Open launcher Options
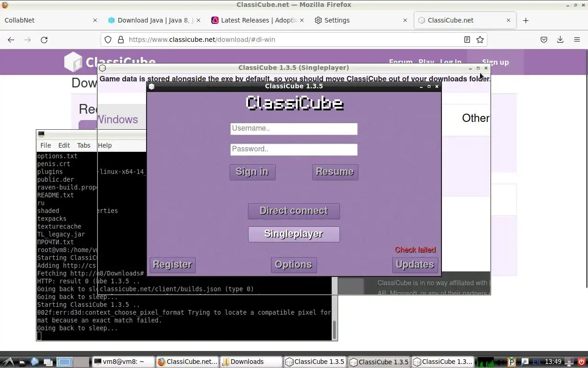Viewport: 588px width, 368px height. point(294,265)
